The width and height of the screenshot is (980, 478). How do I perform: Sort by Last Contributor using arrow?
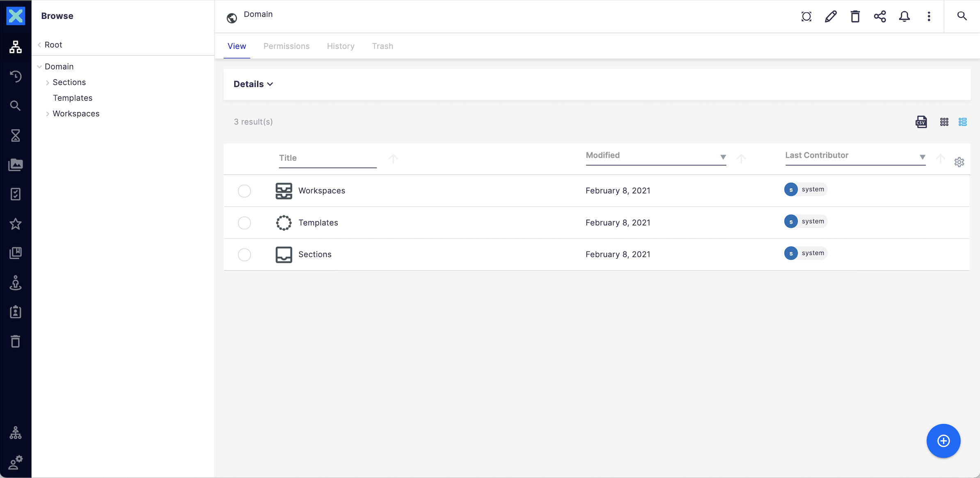pyautogui.click(x=941, y=159)
